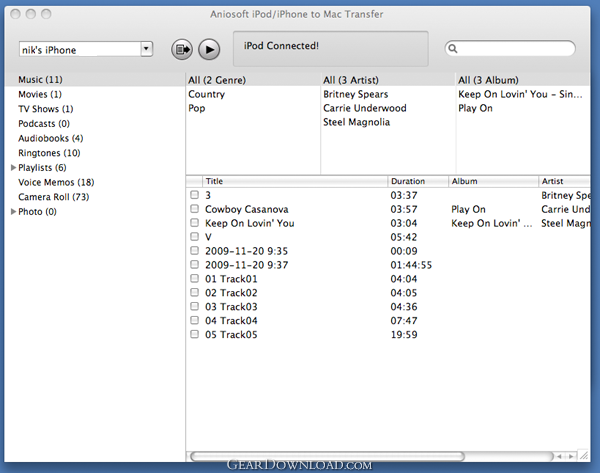Click the scrollbar left arrow
Viewport: 600px width, 473px height.
click(x=559, y=456)
